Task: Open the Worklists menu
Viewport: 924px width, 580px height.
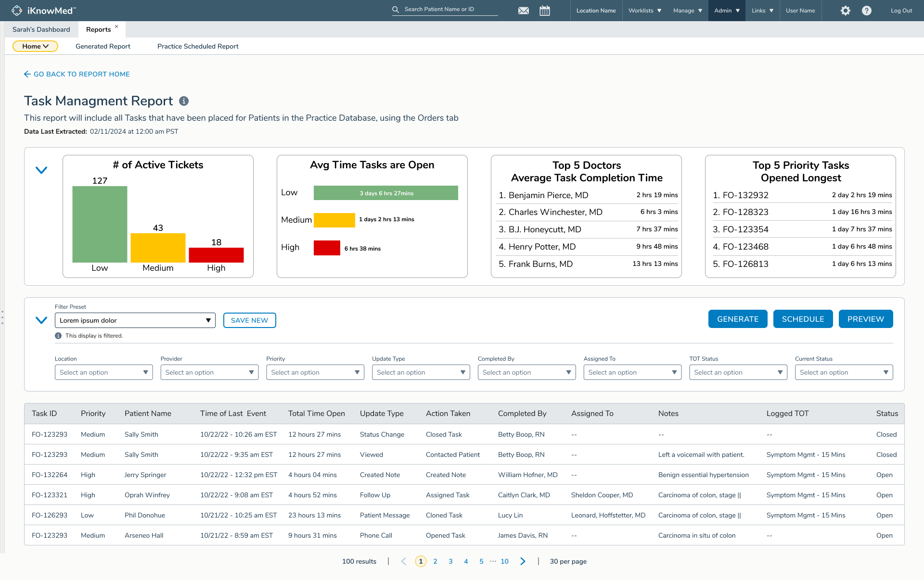Action: [x=645, y=11]
